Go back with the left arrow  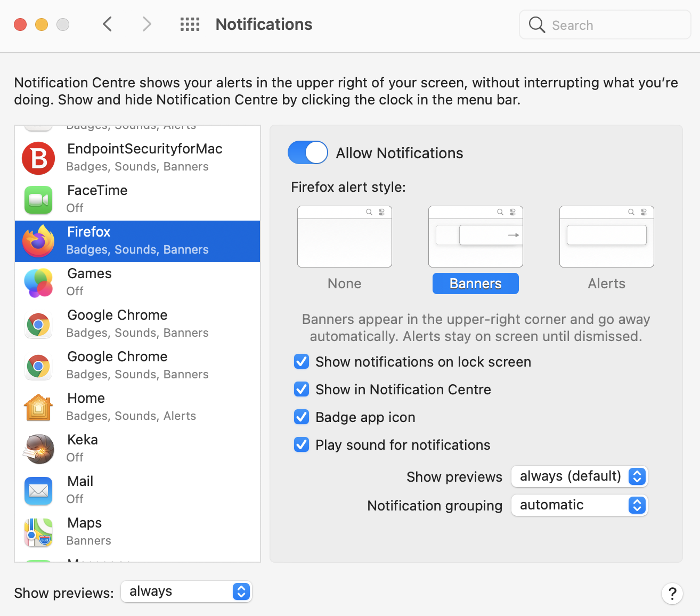tap(108, 24)
